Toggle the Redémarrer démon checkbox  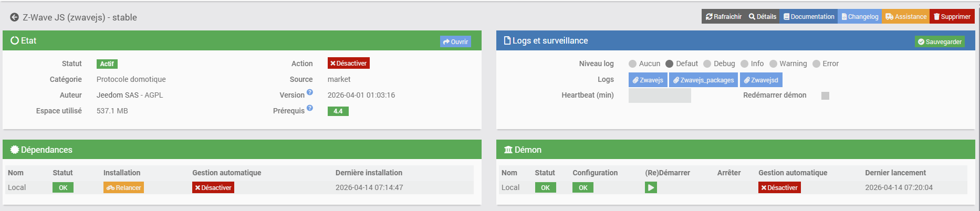(x=825, y=96)
